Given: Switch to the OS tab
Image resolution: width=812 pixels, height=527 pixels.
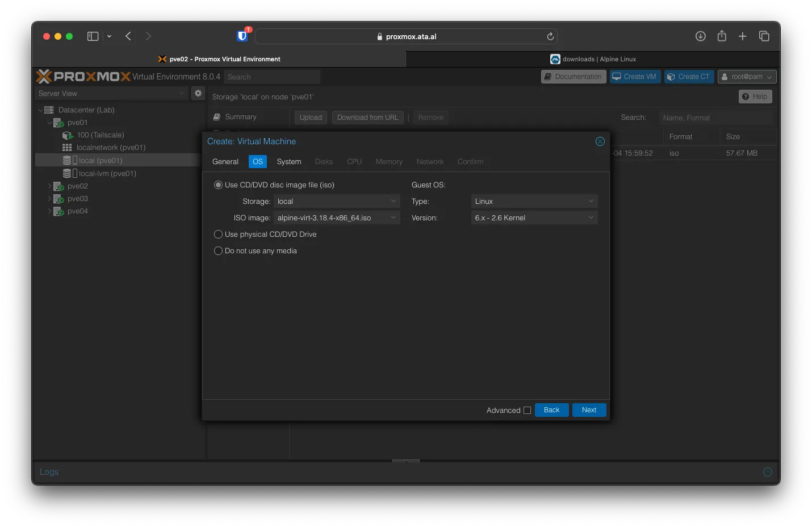Looking at the screenshot, I should pyautogui.click(x=258, y=162).
